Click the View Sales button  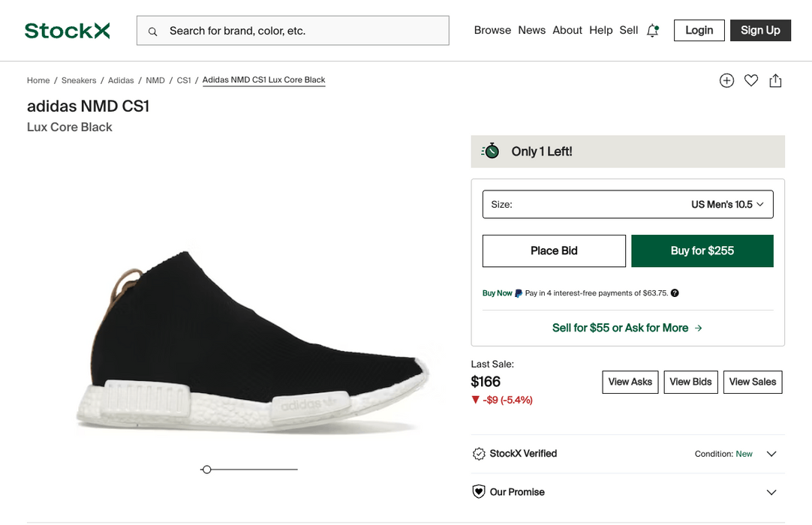point(752,382)
